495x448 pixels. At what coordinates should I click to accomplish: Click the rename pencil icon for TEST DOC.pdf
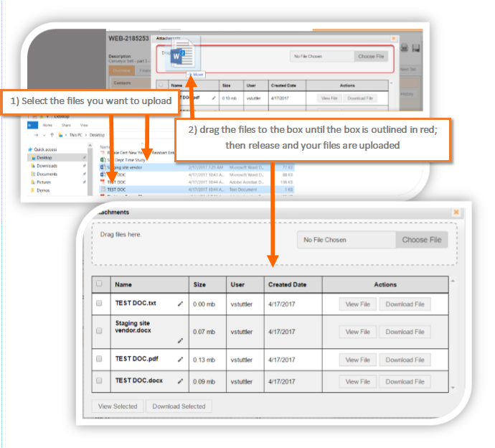[x=181, y=360]
